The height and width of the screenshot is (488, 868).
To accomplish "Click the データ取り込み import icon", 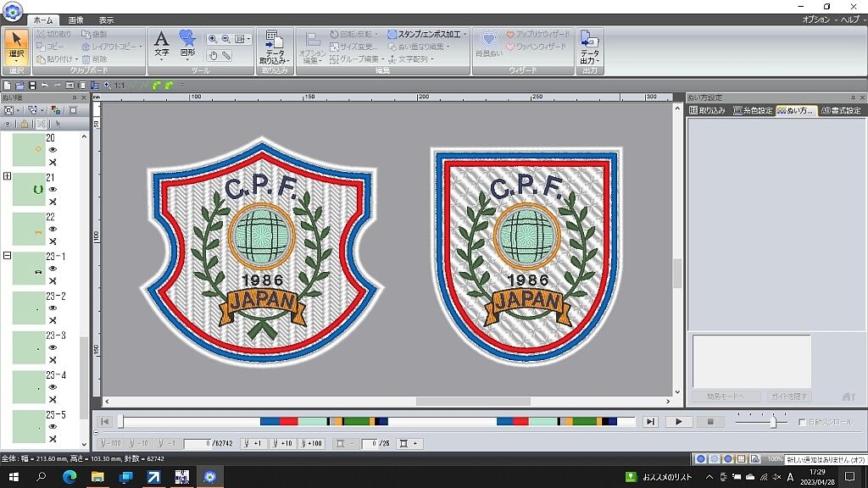I will (274, 47).
